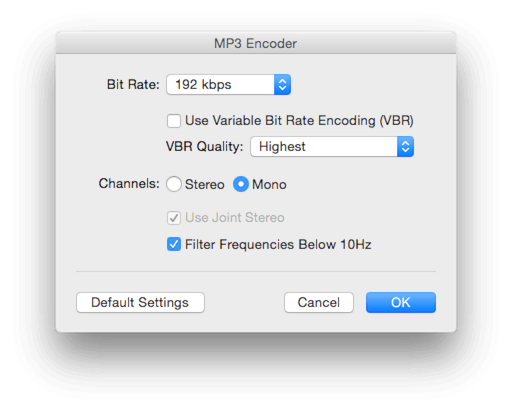Click the "Use Joint Stereo" dimmed label
The height and width of the screenshot is (412, 512).
coord(235,218)
